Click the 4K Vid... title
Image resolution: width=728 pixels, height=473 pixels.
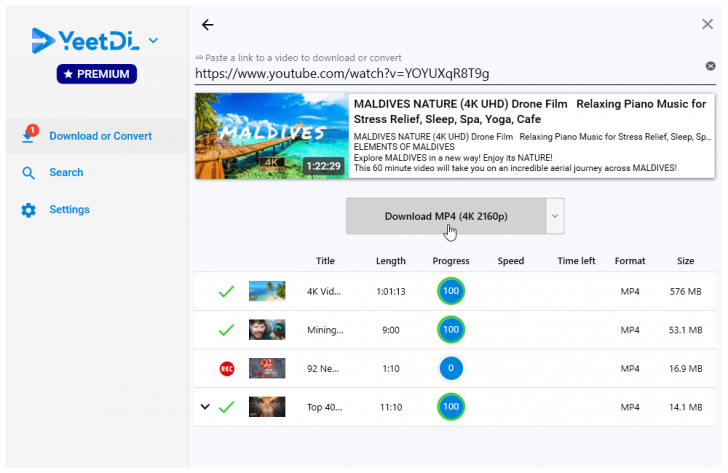pyautogui.click(x=324, y=292)
